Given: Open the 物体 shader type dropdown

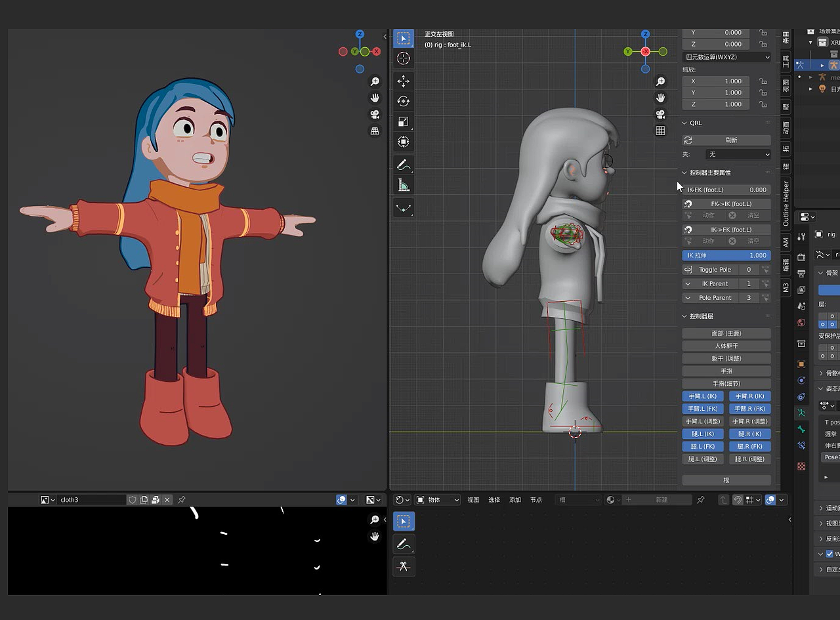Looking at the screenshot, I should click(439, 500).
